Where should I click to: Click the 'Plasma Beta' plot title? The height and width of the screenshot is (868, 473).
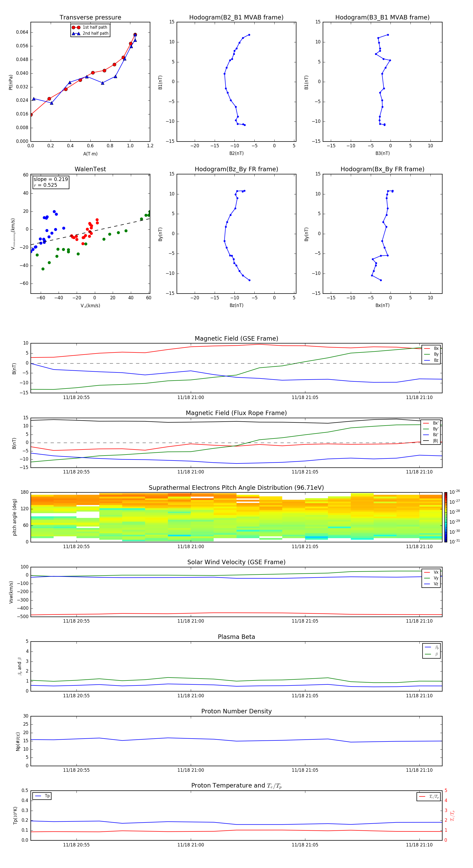236,637
